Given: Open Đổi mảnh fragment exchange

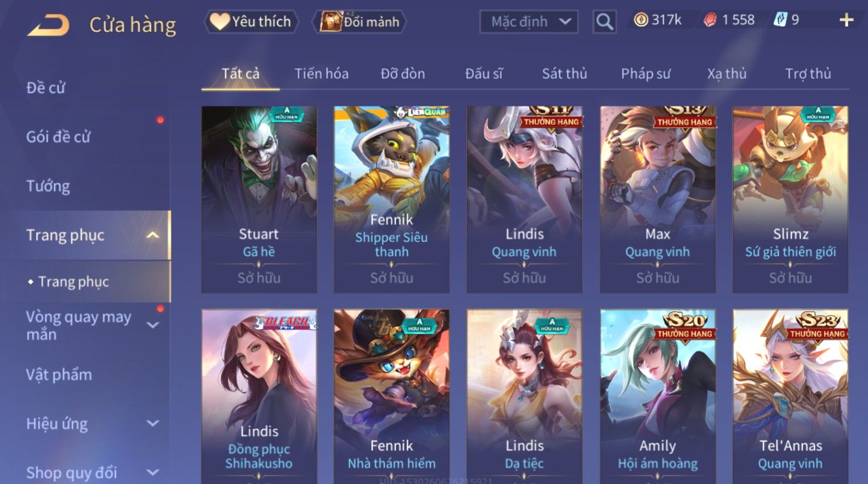Looking at the screenshot, I should (x=359, y=22).
